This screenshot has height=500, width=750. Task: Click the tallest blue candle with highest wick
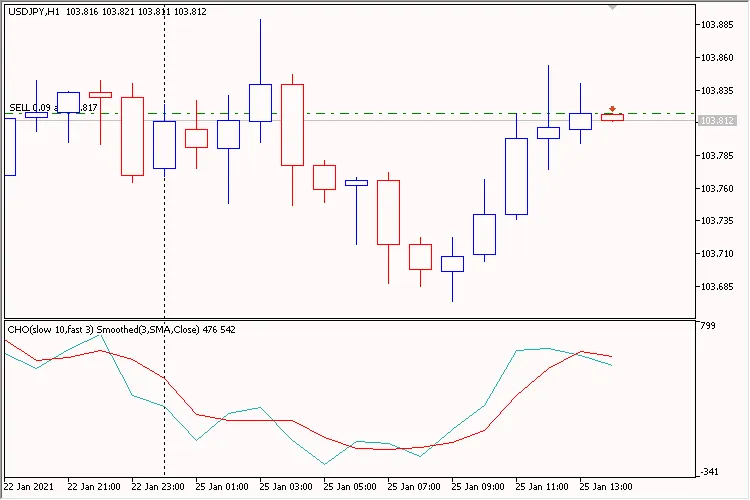(260, 102)
